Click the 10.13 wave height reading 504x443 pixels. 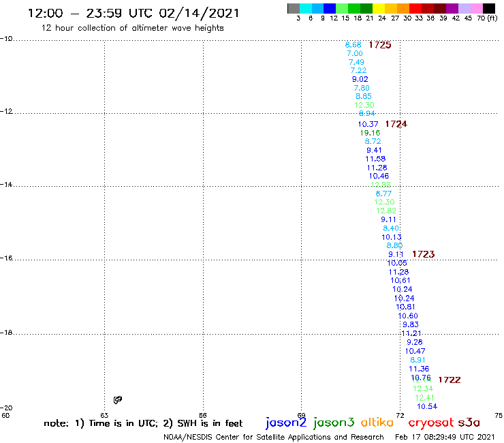(x=392, y=237)
